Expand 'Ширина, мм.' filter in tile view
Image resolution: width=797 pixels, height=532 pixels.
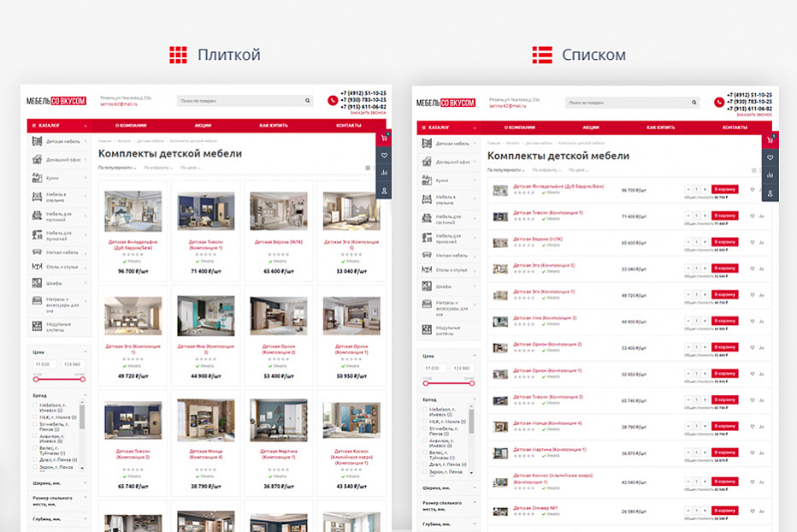[x=57, y=483]
